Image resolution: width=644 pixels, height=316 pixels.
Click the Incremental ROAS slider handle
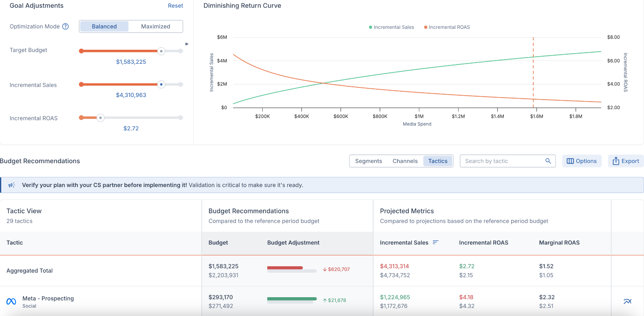pos(101,118)
